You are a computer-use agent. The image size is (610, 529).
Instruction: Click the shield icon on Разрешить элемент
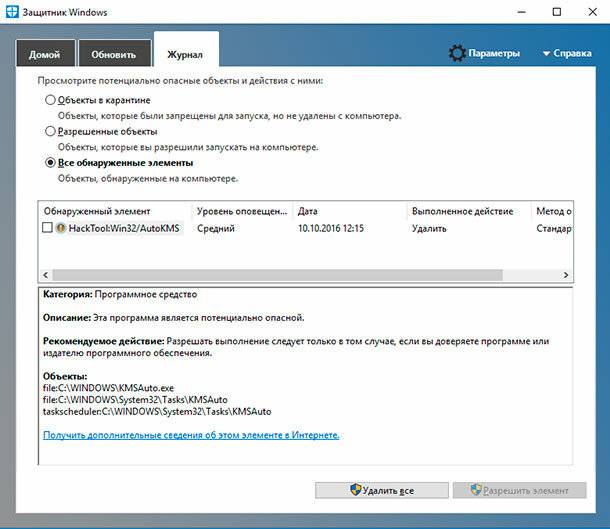(476, 490)
